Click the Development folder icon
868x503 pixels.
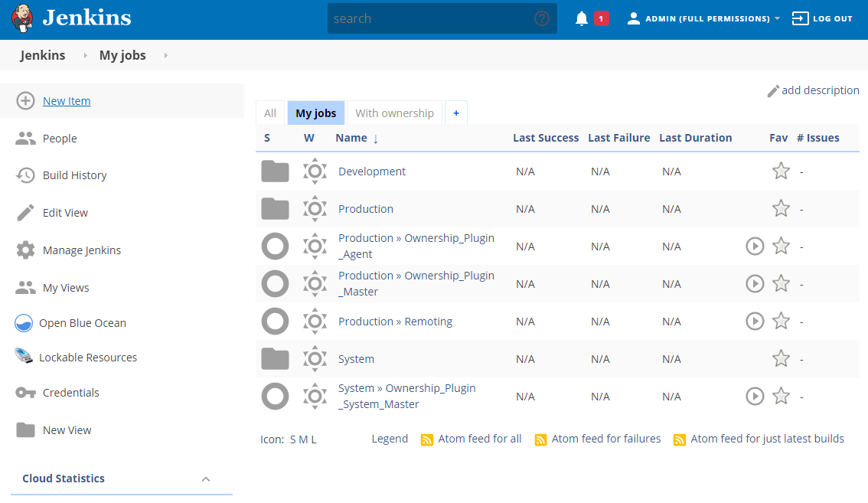[275, 171]
